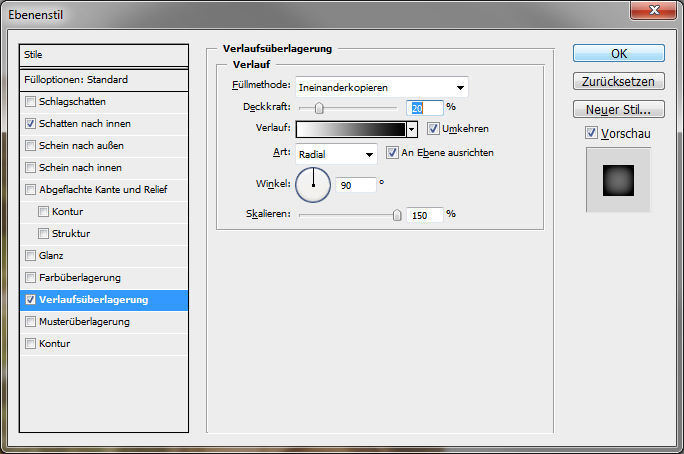Click the Neuer Stil... button
Screen dimensions: 684x454
pos(618,109)
